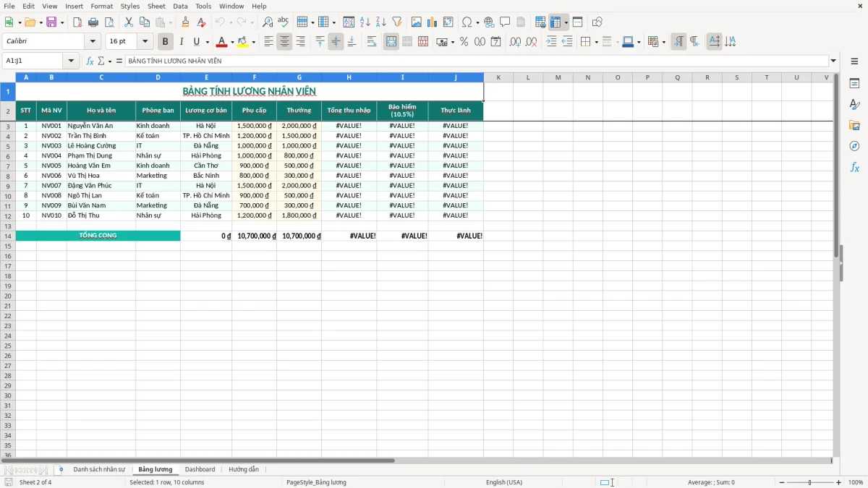Expand the formula bar with its arrow
Screen dimensions: 868x488
point(833,61)
